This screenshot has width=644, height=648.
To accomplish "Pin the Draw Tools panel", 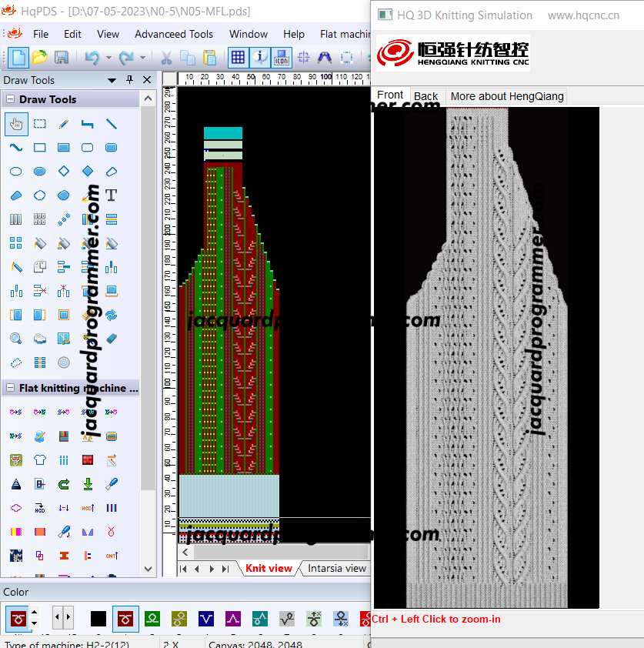I will tap(130, 79).
